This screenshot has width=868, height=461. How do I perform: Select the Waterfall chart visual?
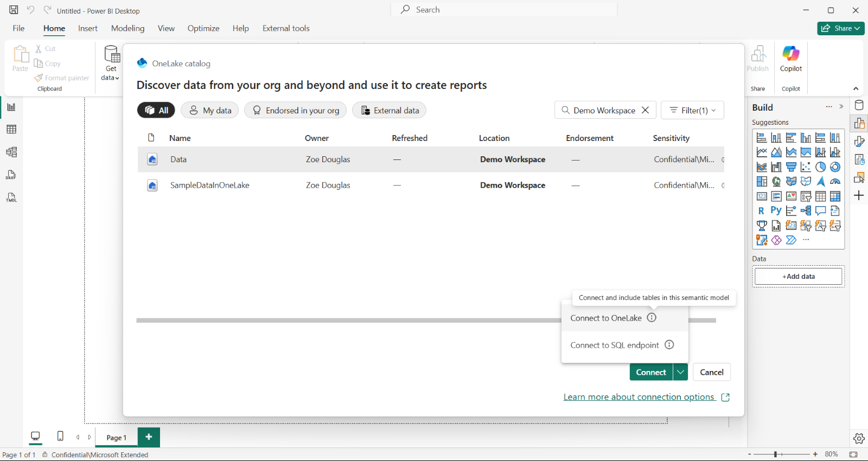776,167
